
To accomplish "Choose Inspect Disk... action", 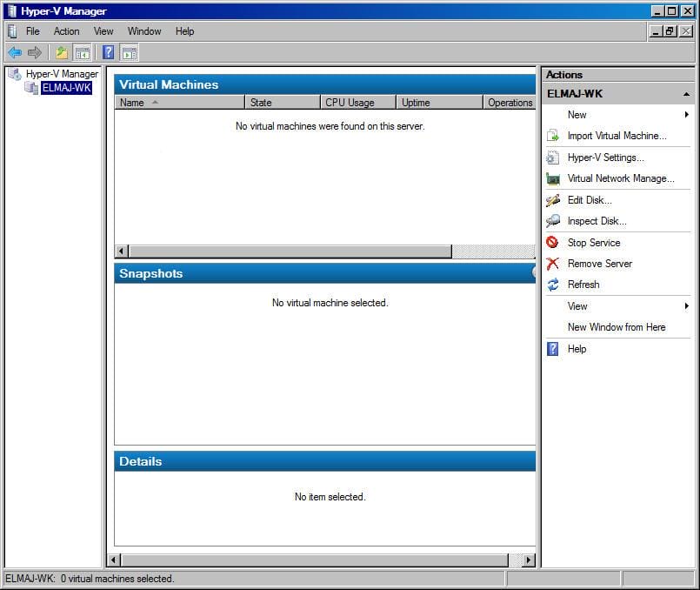I will [597, 221].
